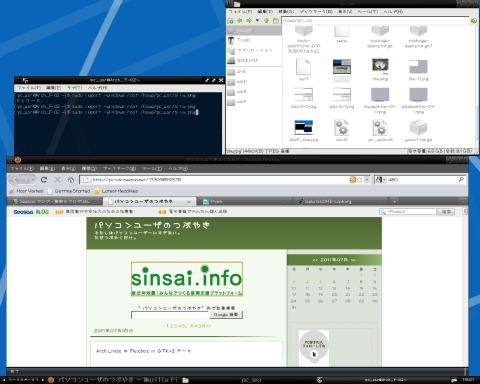Image resolution: width=480 pixels, height=384 pixels.
Task: Click magnifier icon in Firefox search box
Action: 461,180
